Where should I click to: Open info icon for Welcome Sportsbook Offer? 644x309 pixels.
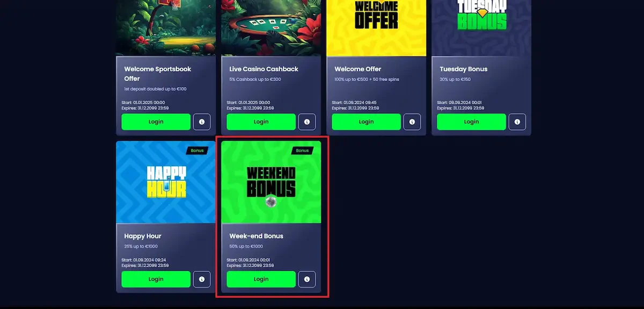point(202,122)
